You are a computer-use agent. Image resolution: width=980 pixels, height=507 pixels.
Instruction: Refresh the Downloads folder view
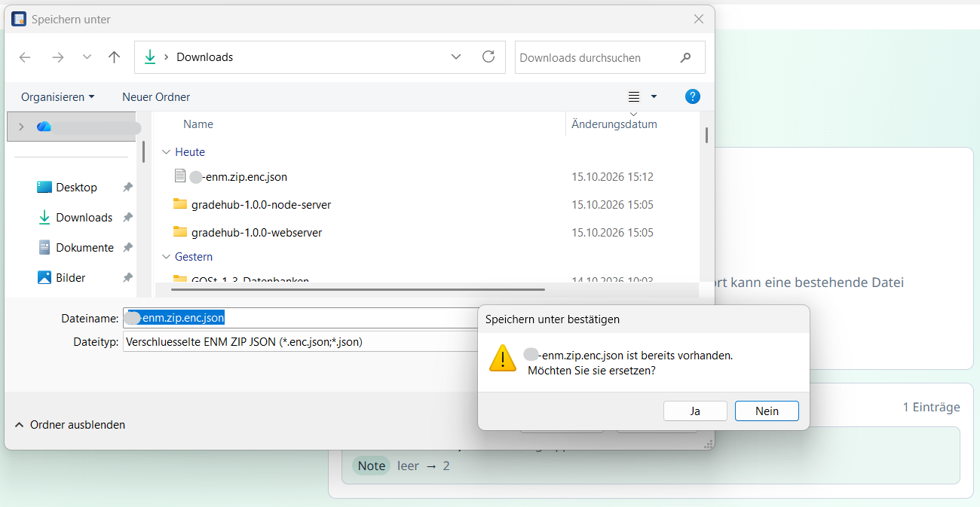tap(488, 57)
